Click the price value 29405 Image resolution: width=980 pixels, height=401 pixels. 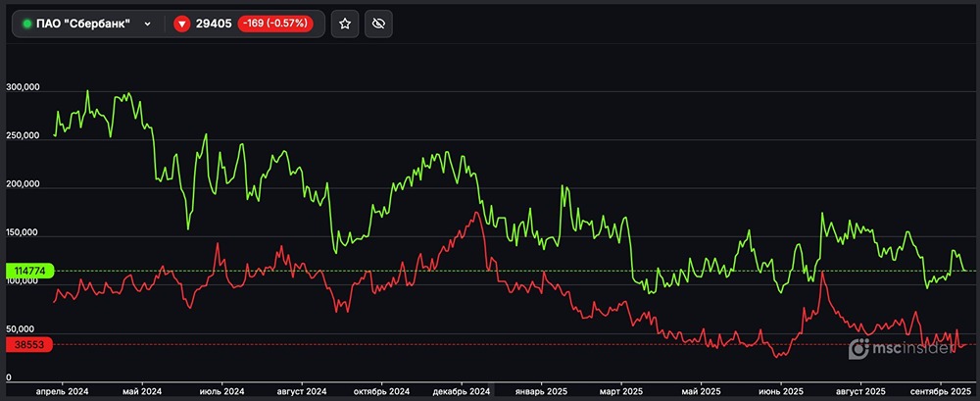click(214, 24)
